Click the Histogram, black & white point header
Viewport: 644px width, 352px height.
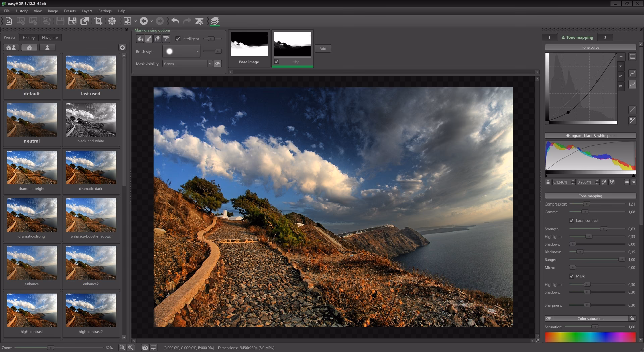tap(590, 136)
